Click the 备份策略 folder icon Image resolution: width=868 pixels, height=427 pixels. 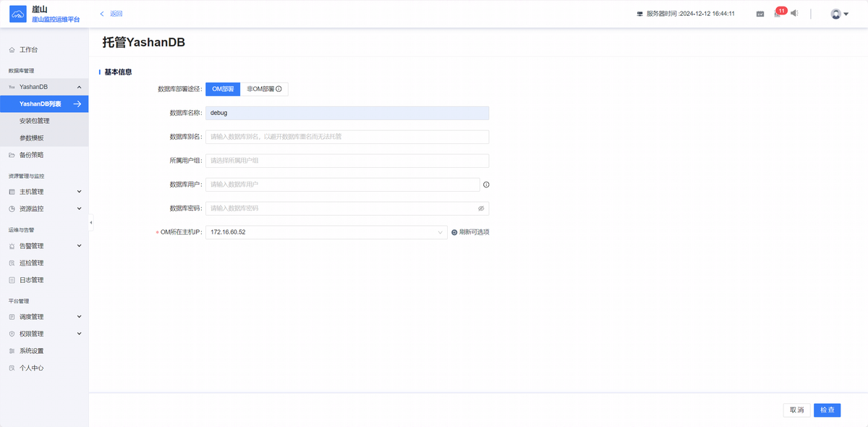click(x=12, y=155)
